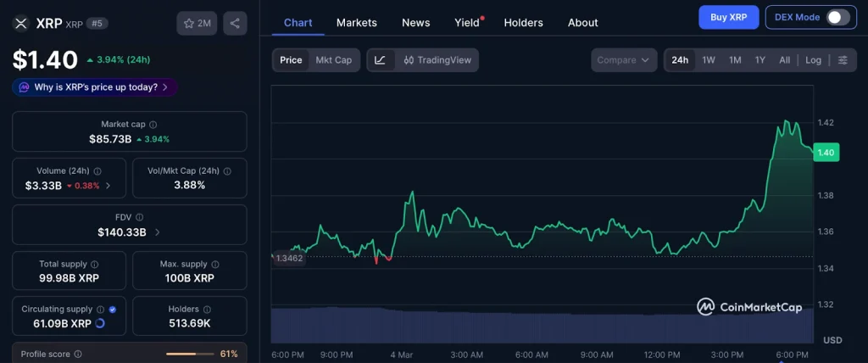Open the Compare dropdown
Screen dimensions: 868x363
tap(624, 60)
